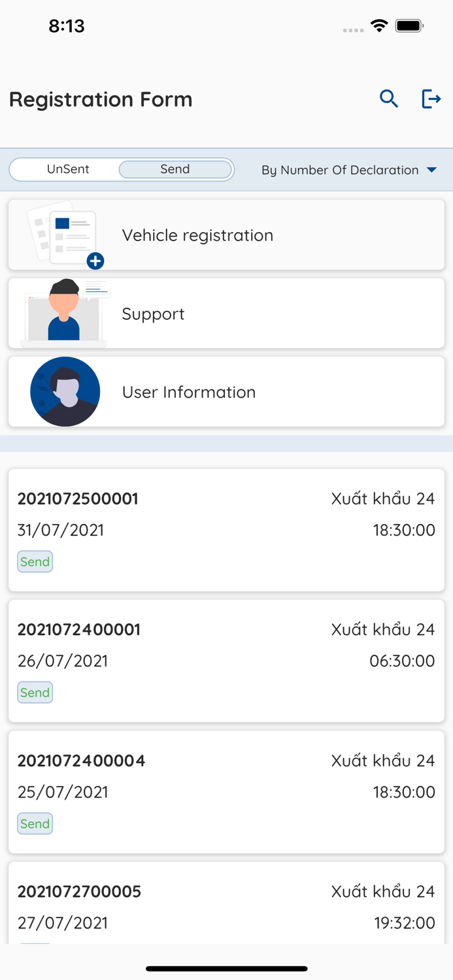This screenshot has height=980, width=453.
Task: Tap the User Information avatar icon
Action: [65, 391]
